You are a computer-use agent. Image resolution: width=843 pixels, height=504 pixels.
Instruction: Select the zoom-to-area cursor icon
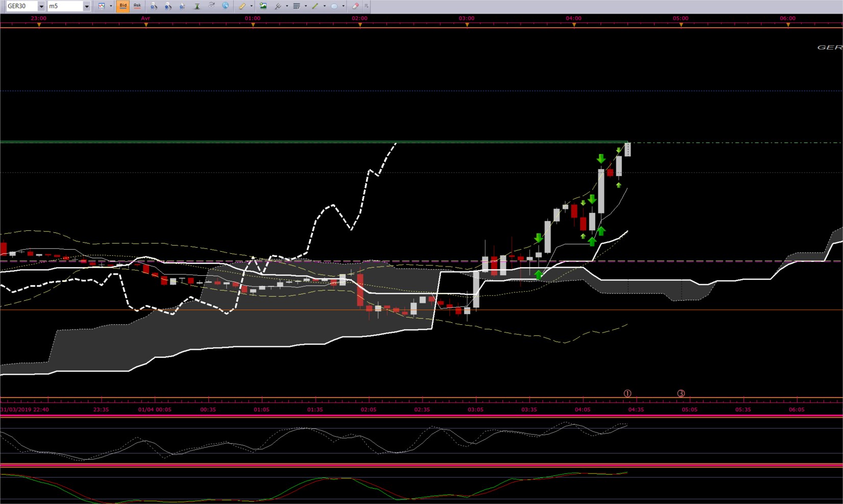pos(182,6)
